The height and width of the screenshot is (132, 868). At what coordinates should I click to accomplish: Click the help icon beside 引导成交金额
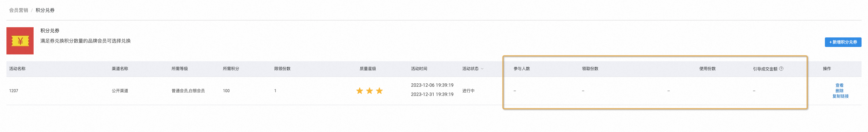[781, 69]
